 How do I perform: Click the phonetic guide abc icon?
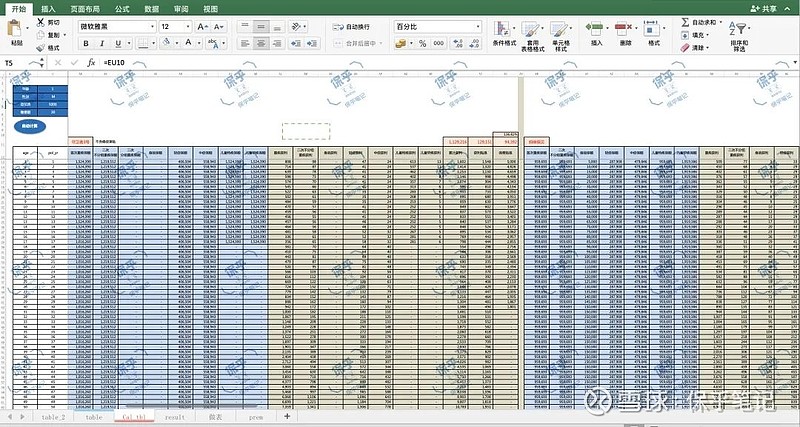coord(212,43)
